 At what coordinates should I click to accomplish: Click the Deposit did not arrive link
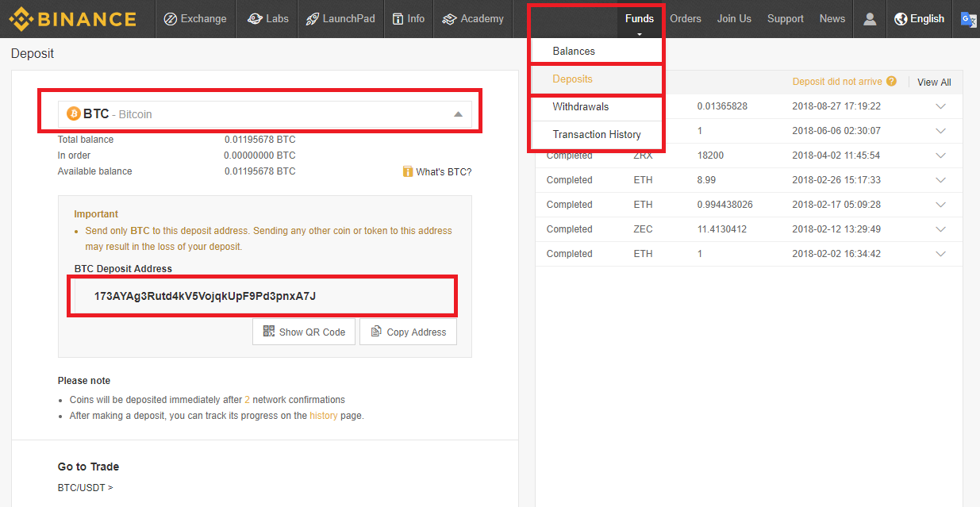[837, 82]
